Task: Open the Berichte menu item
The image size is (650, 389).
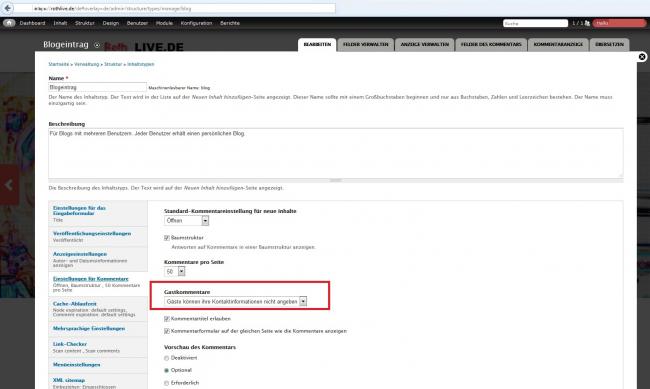Action: [230, 23]
